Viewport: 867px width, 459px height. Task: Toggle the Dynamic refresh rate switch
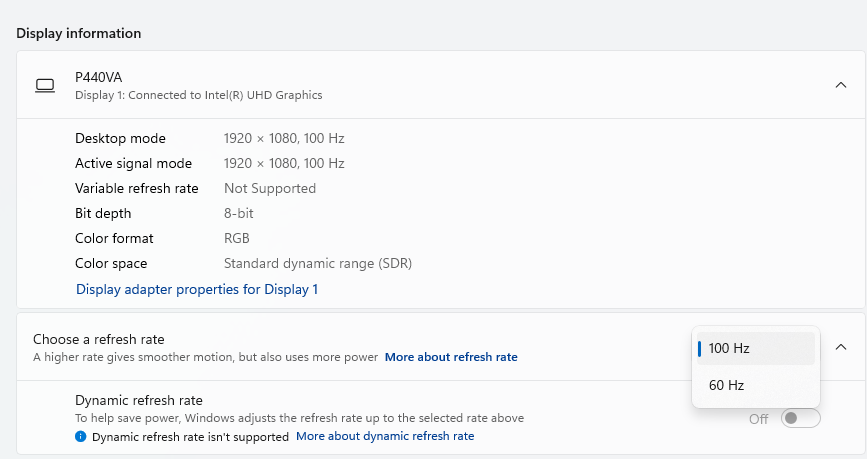point(800,418)
